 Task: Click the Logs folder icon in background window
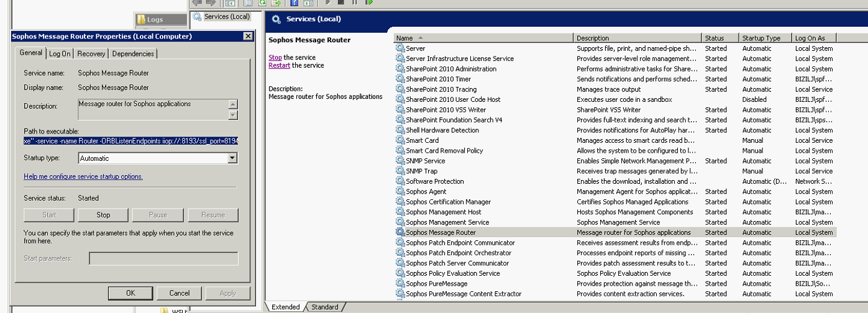tap(141, 19)
